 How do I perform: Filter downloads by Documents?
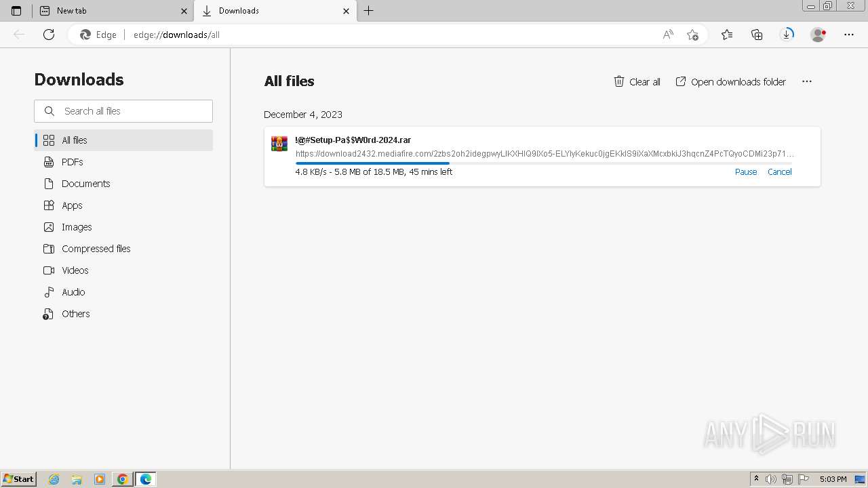[x=123, y=184]
